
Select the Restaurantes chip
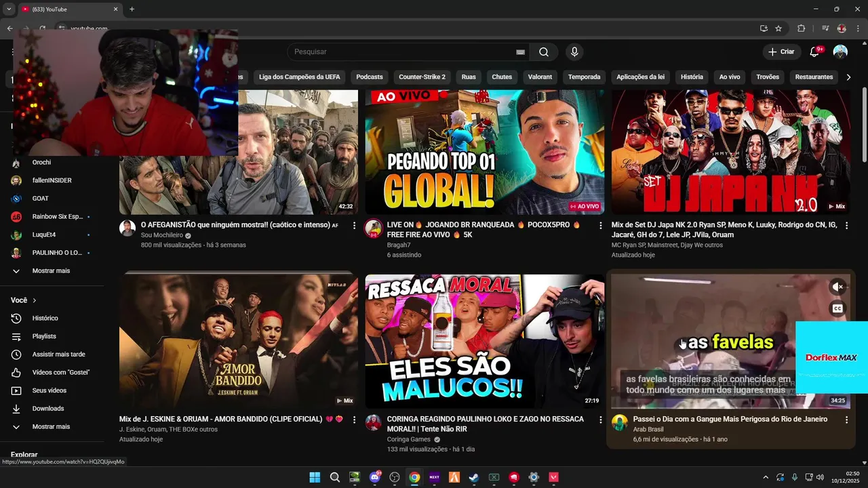[x=814, y=77]
